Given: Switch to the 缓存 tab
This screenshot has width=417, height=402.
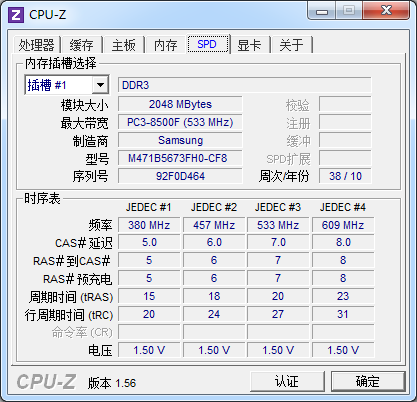Looking at the screenshot, I should [82, 45].
